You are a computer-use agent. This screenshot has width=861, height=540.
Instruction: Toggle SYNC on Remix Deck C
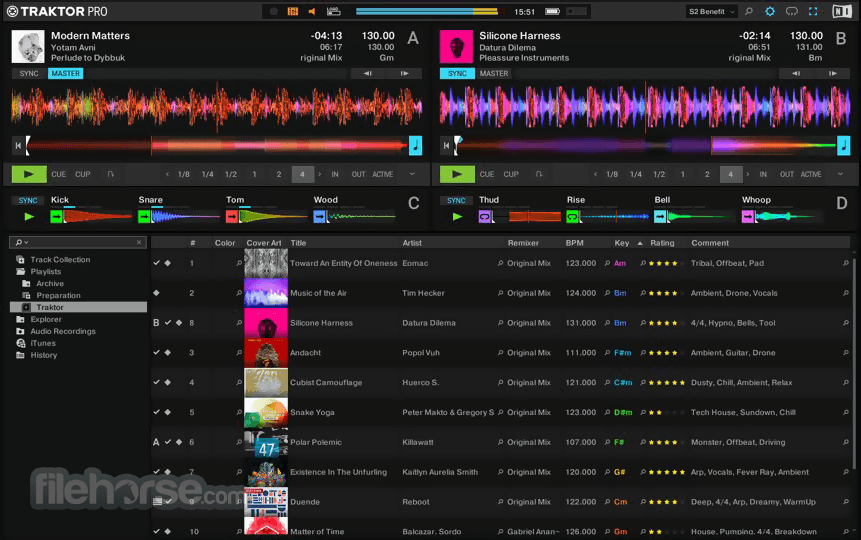(27, 201)
